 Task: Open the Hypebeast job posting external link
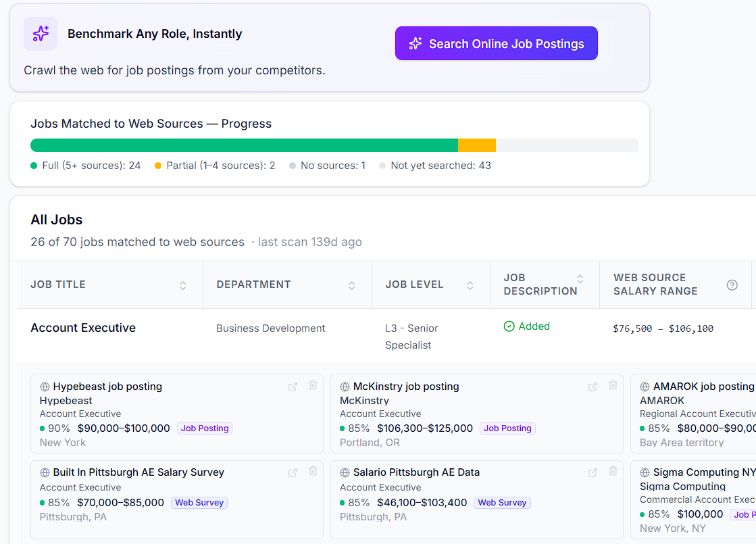pyautogui.click(x=293, y=387)
